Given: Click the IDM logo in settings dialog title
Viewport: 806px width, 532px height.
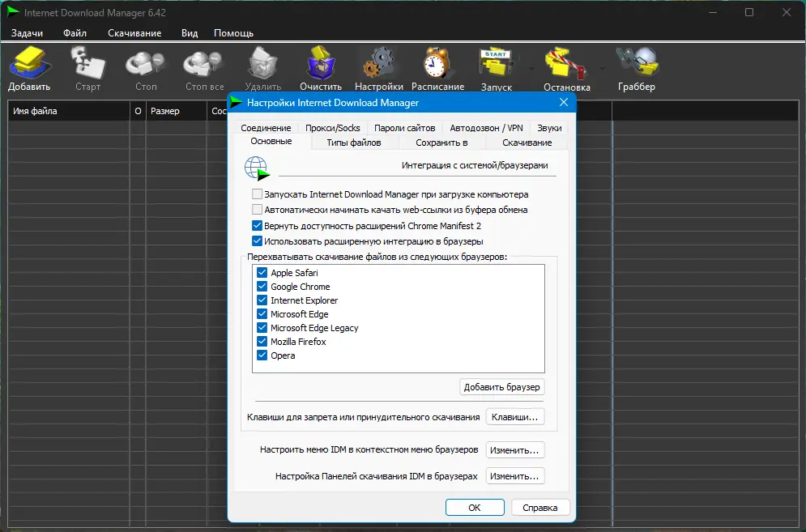Looking at the screenshot, I should pyautogui.click(x=237, y=102).
